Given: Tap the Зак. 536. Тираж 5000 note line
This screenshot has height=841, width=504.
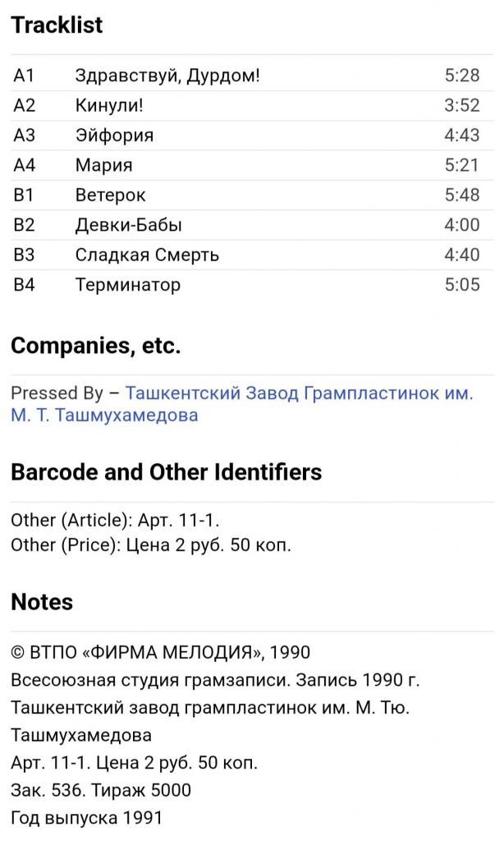Looking at the screenshot, I should (x=101, y=790).
